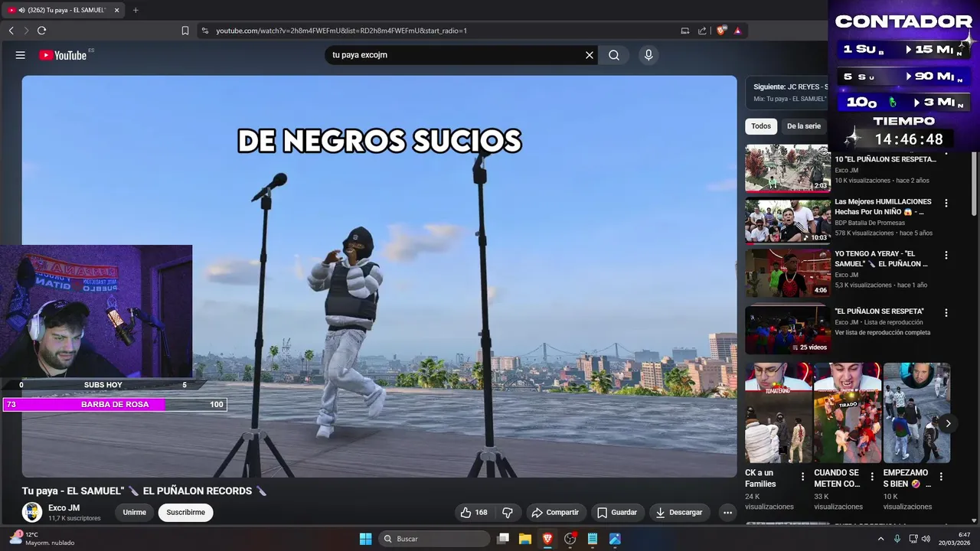Click the magnifier search button
This screenshot has height=551, width=980.
tap(614, 55)
